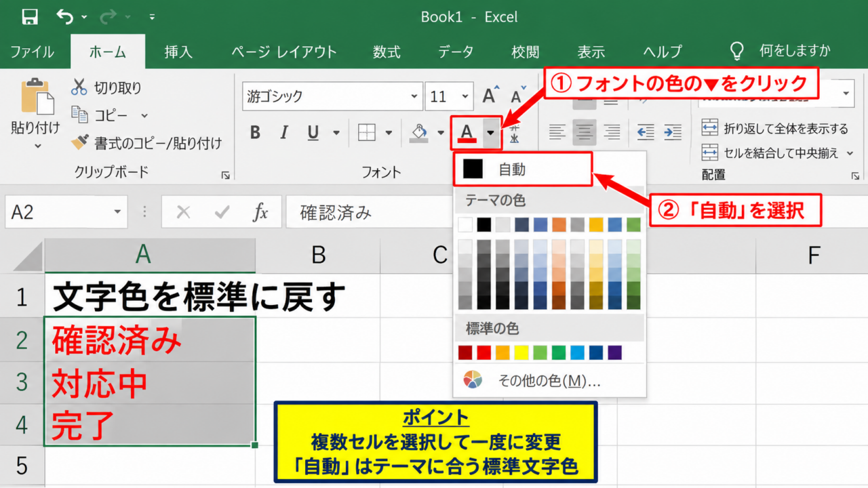Viewport: 868px width, 488px height.
Task: Open Customize Quick Access Toolbar menu
Action: point(152,17)
